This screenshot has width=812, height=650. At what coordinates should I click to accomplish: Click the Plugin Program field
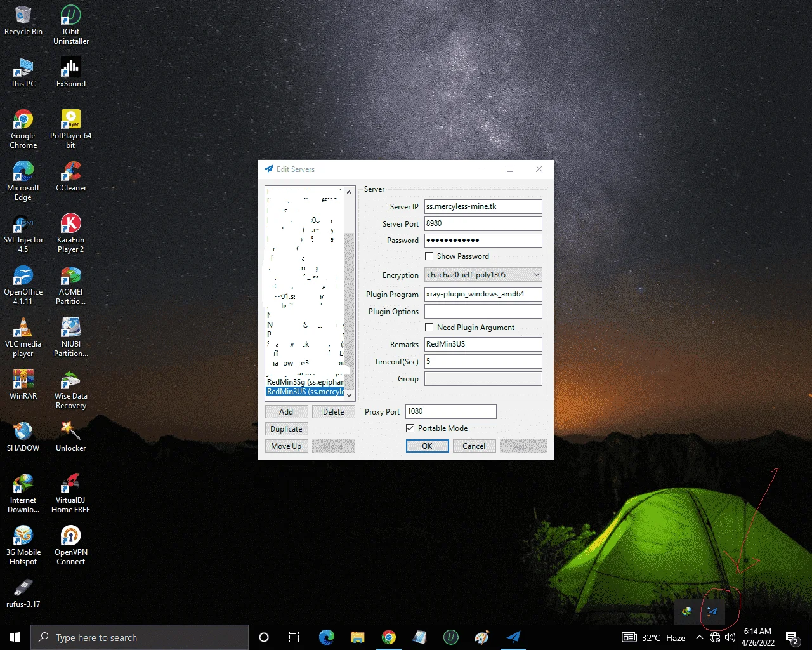(483, 294)
